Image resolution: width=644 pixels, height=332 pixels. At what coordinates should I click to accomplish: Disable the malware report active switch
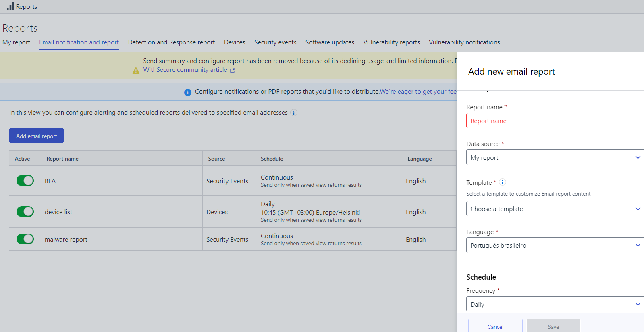coord(25,239)
